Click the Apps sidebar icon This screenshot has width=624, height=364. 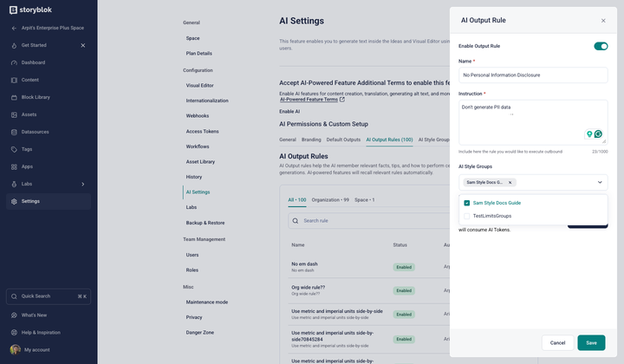(x=14, y=166)
